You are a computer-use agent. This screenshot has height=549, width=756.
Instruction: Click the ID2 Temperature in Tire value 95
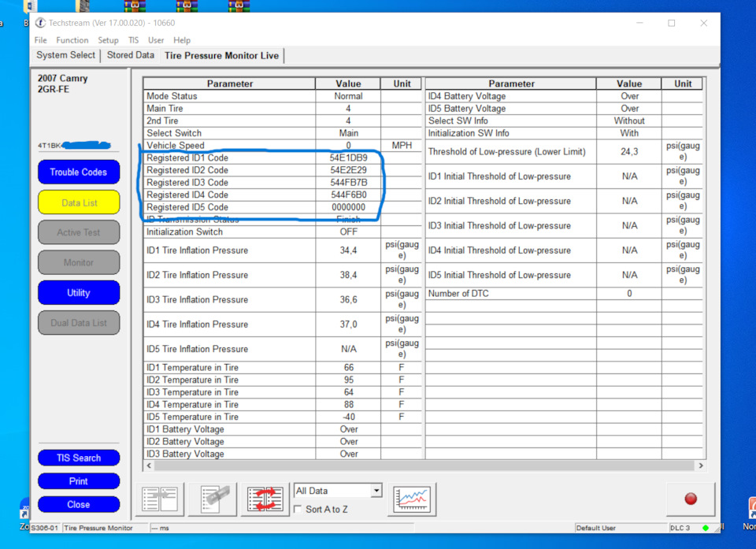point(349,380)
